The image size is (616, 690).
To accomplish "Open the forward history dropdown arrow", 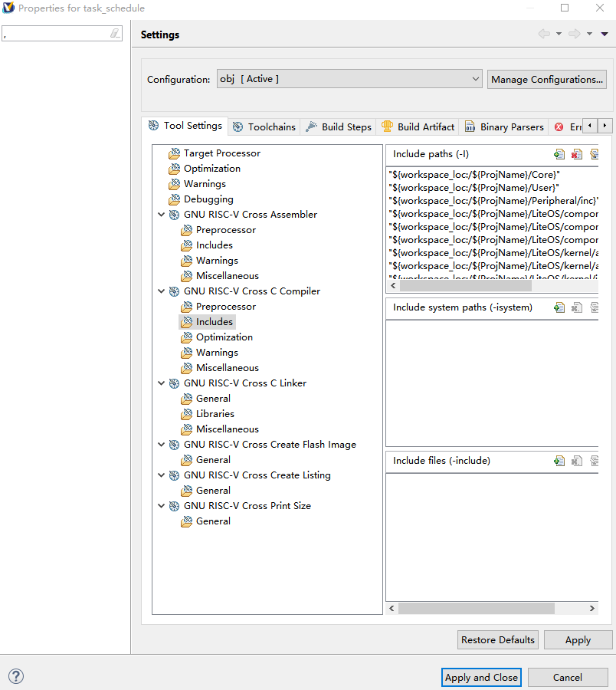I will (590, 34).
